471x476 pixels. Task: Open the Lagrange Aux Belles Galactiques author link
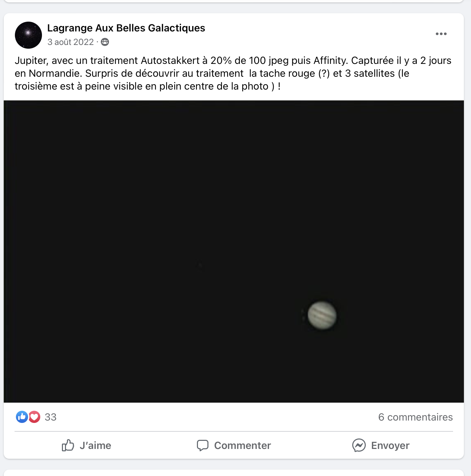126,28
